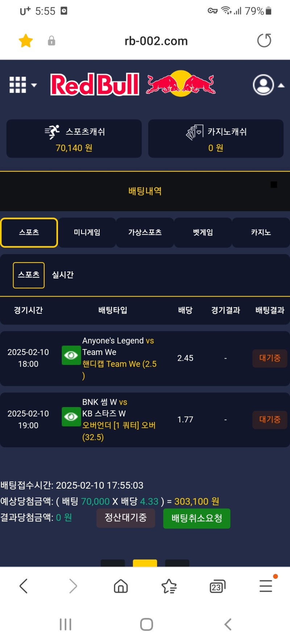Switch to the 가상스포츠 tab
Screen dimensions: 290x644
(145, 233)
